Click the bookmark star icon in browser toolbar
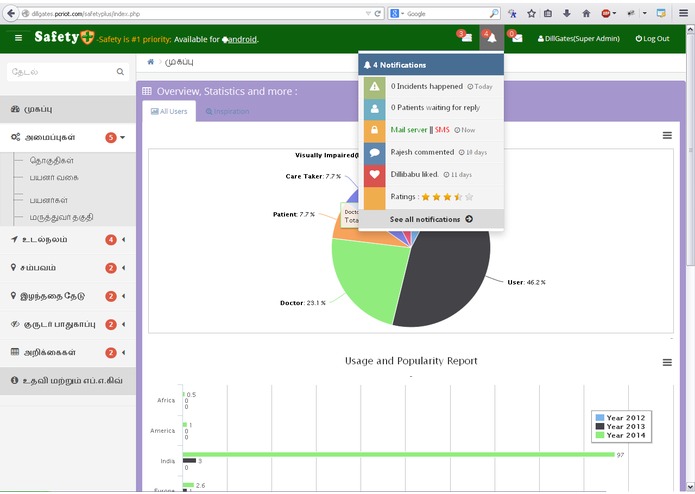 [x=531, y=14]
